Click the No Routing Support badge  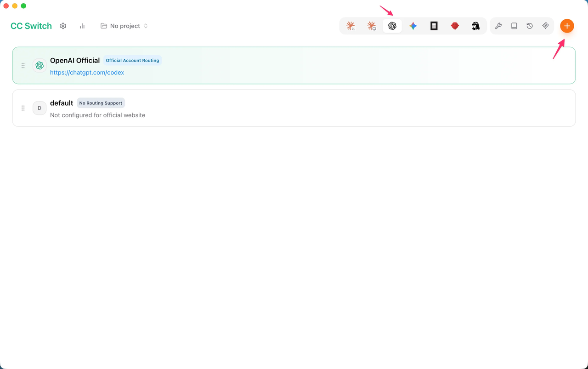tap(101, 103)
